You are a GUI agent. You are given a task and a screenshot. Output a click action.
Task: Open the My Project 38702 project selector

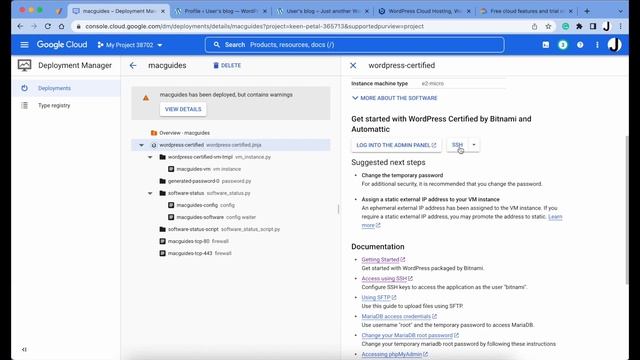pyautogui.click(x=130, y=45)
